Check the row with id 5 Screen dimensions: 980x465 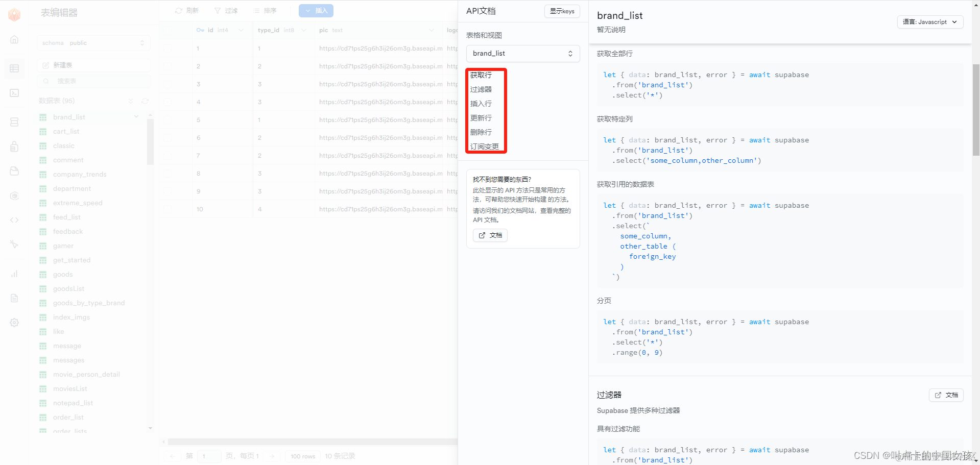[168, 120]
